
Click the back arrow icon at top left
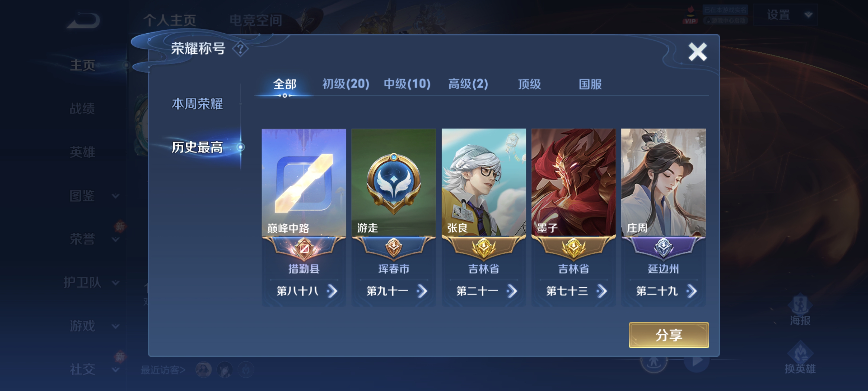point(84,20)
